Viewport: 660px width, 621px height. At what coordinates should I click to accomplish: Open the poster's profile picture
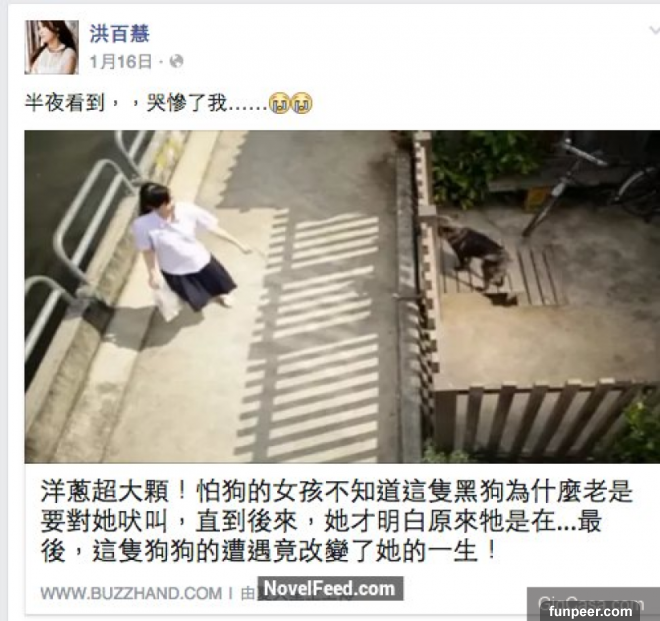(x=51, y=47)
